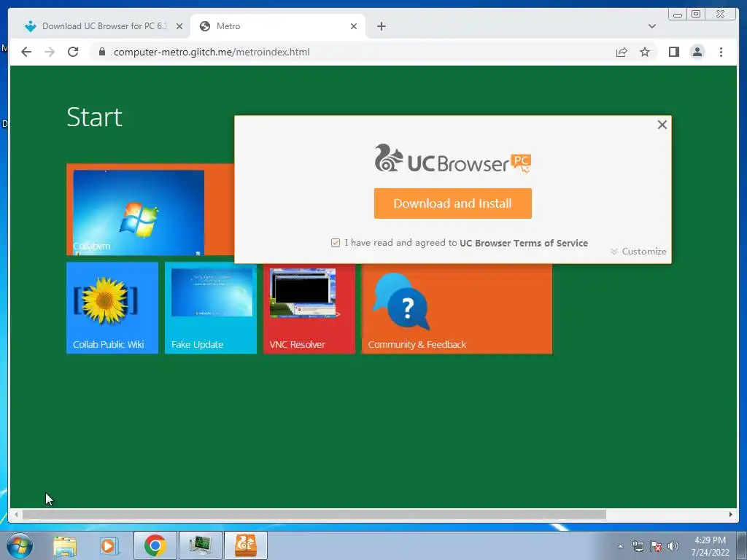Open the Action Center flag icon
Screen dimensions: 747x560
coord(656,546)
